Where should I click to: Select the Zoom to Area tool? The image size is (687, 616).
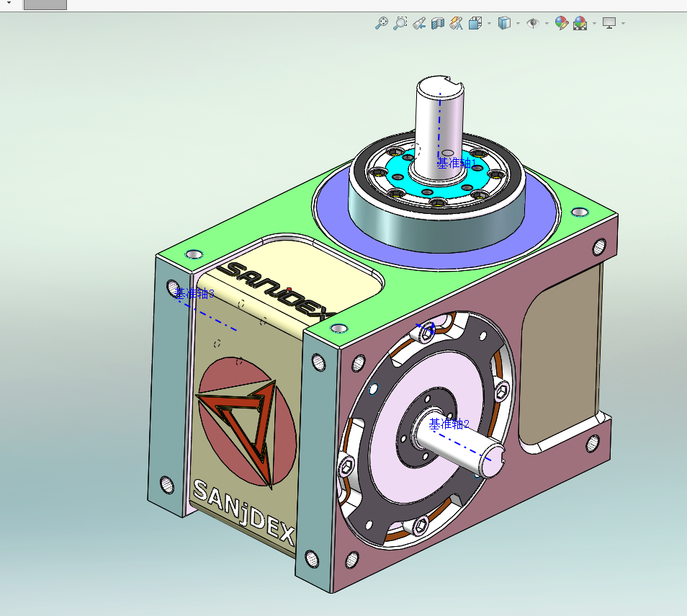[400, 23]
